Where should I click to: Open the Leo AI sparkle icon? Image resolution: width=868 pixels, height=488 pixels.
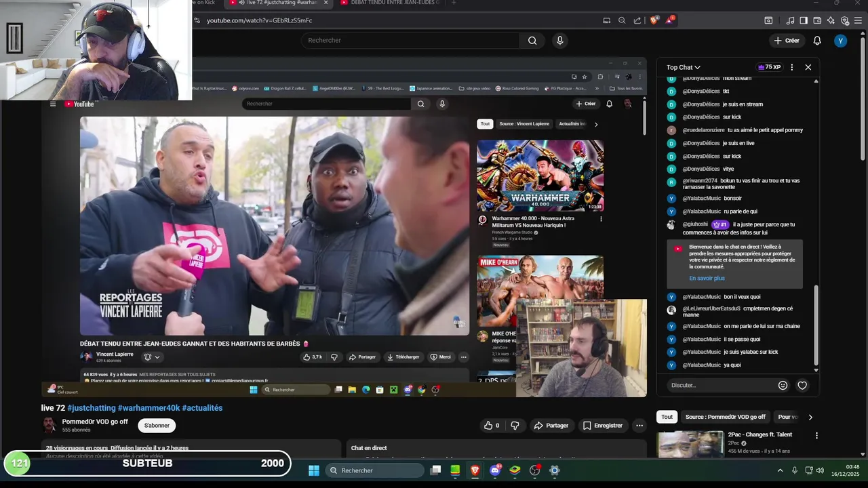(x=831, y=20)
